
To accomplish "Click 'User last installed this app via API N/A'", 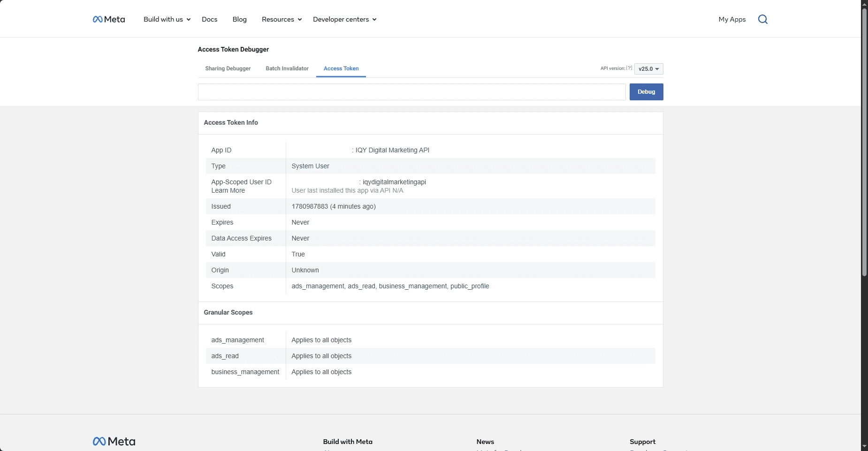I will click(x=347, y=190).
